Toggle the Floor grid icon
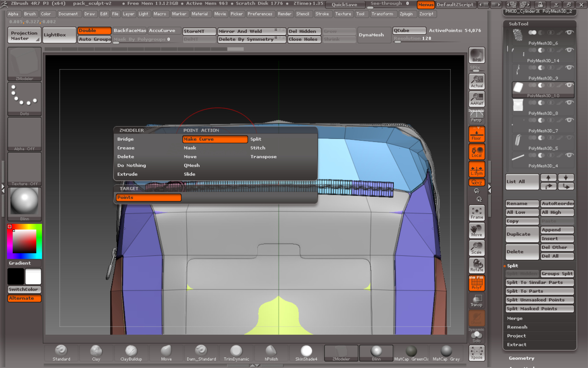This screenshot has width=588, height=368. [x=476, y=134]
